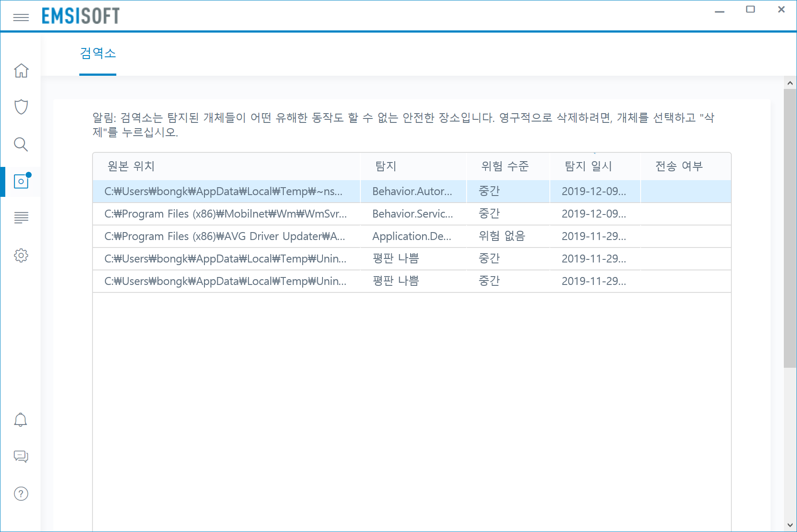Screen dimensions: 797x532
Task: Click the 2019-12-09 date in Mobilnet row
Action: 595,214
